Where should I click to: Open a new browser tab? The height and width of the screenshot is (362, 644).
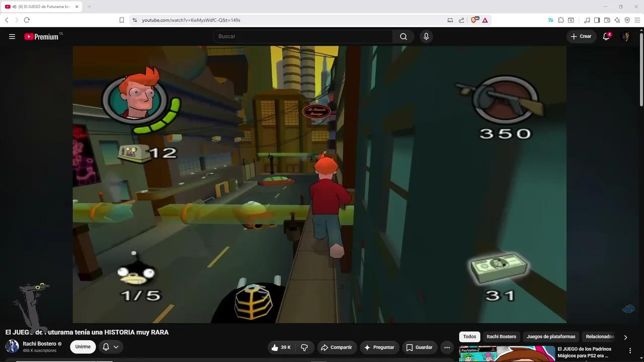click(89, 7)
